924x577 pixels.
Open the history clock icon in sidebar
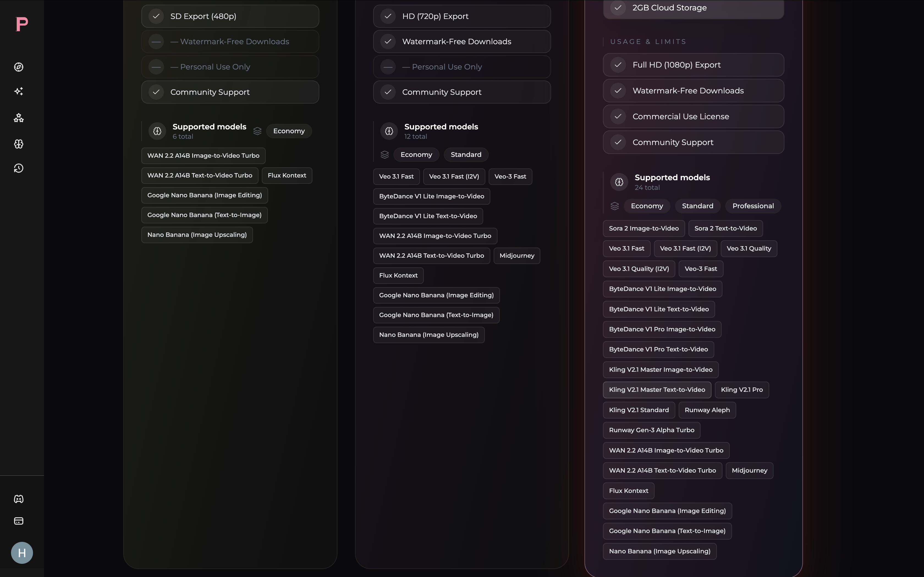[x=19, y=168]
